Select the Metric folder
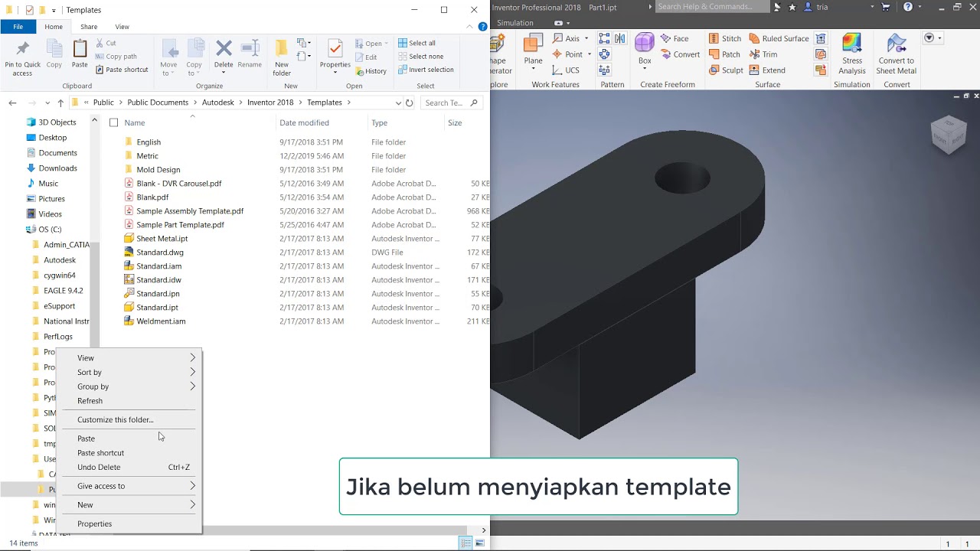The width and height of the screenshot is (980, 551). 147,156
